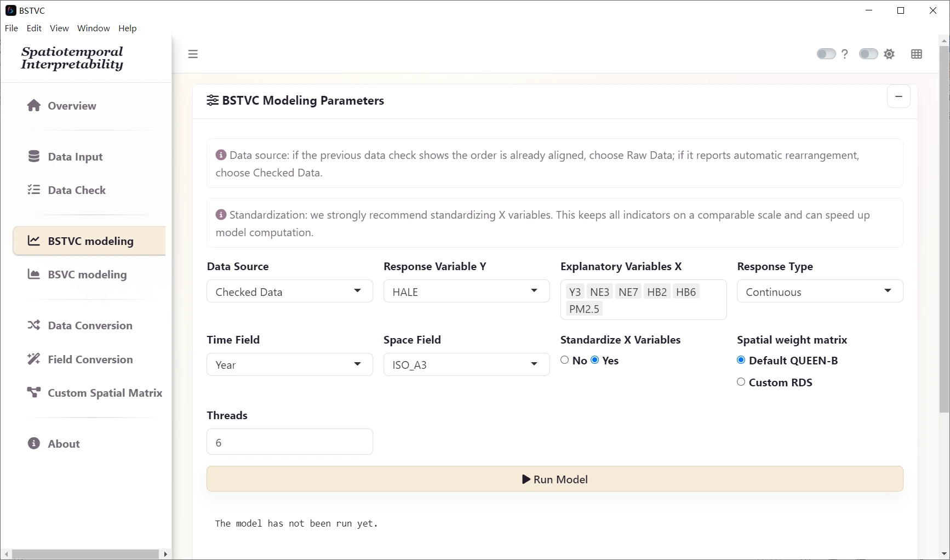950x560 pixels.
Task: Open the Response Variable Y dropdown
Action: click(467, 291)
